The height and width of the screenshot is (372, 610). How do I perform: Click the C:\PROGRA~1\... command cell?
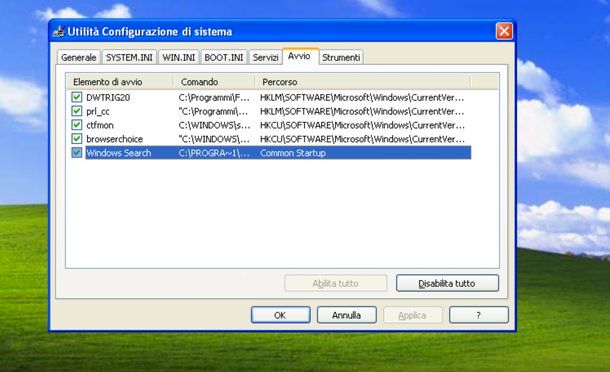click(x=214, y=153)
